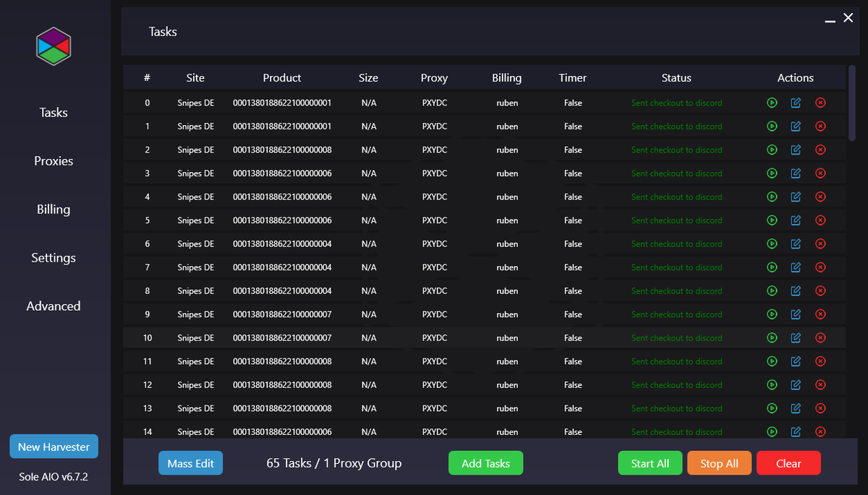The width and height of the screenshot is (868, 495).
Task: Run task 2 with the play icon
Action: (772, 150)
